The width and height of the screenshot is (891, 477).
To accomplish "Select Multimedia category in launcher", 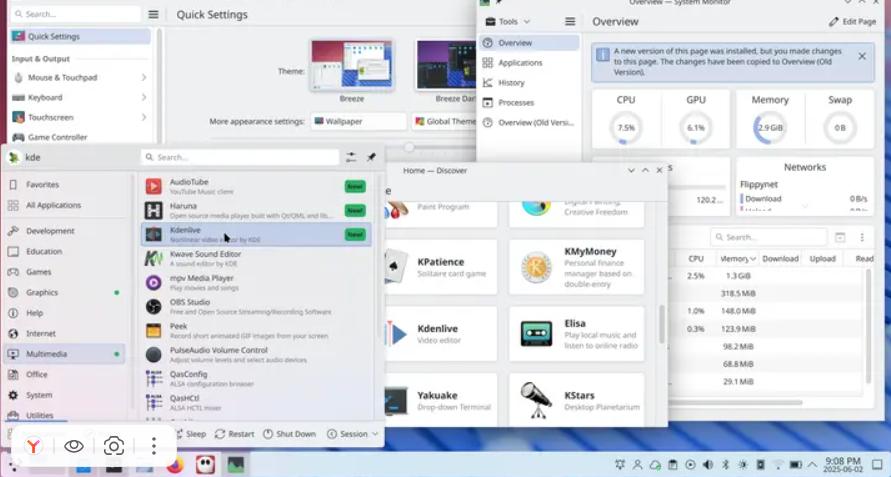I will tap(65, 354).
